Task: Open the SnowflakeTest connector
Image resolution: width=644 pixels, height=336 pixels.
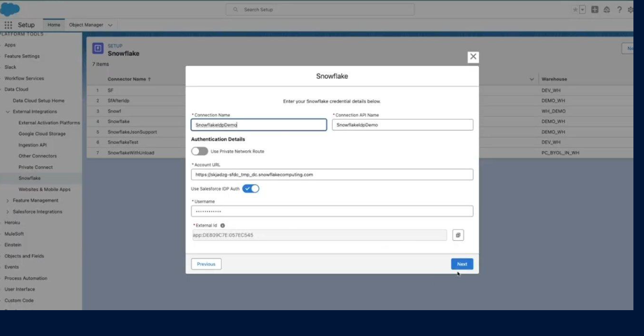Action: point(123,142)
